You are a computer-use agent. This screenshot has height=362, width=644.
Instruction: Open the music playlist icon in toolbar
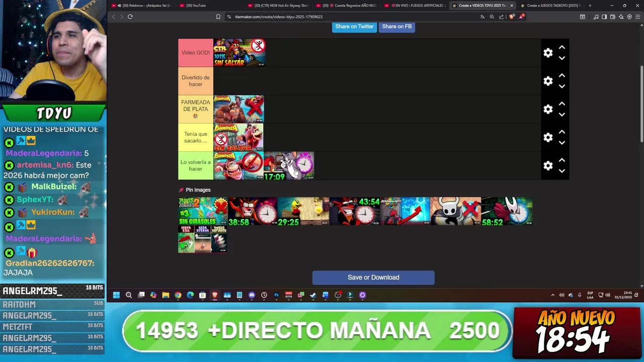tap(596, 17)
